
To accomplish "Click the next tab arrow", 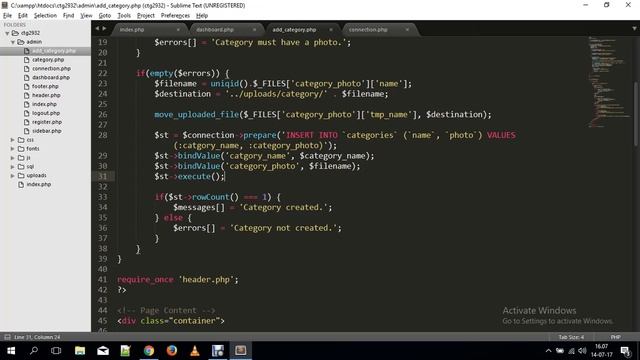I will click(104, 29).
